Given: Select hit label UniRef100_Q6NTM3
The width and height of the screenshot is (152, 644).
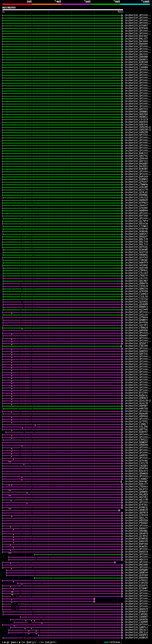Looking at the screenshot, I should [x=137, y=351].
